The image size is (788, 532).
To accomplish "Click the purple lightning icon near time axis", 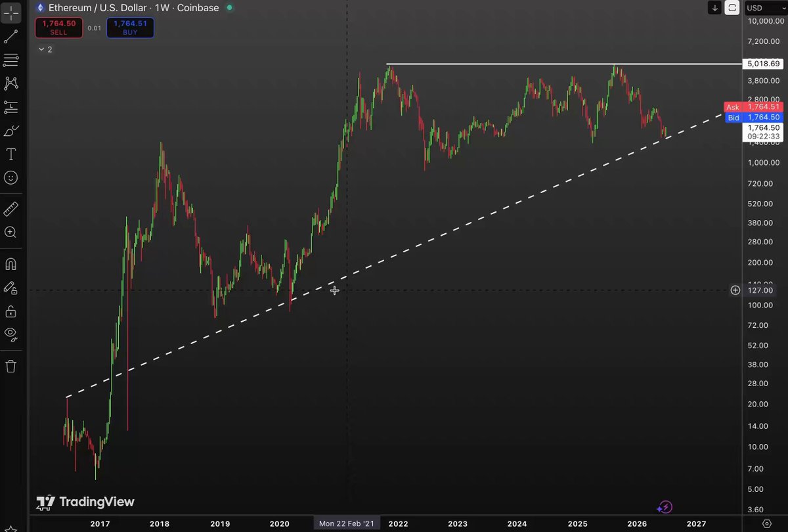I will click(665, 506).
